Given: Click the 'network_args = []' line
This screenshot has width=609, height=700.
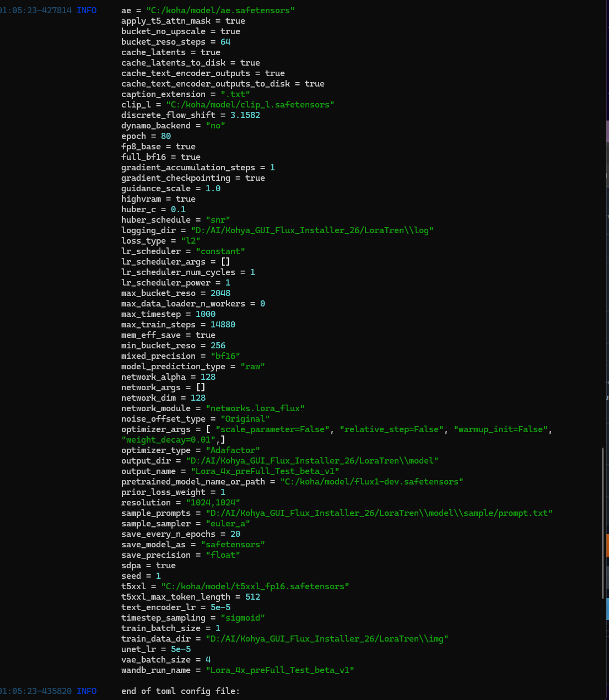Looking at the screenshot, I should click(163, 387).
